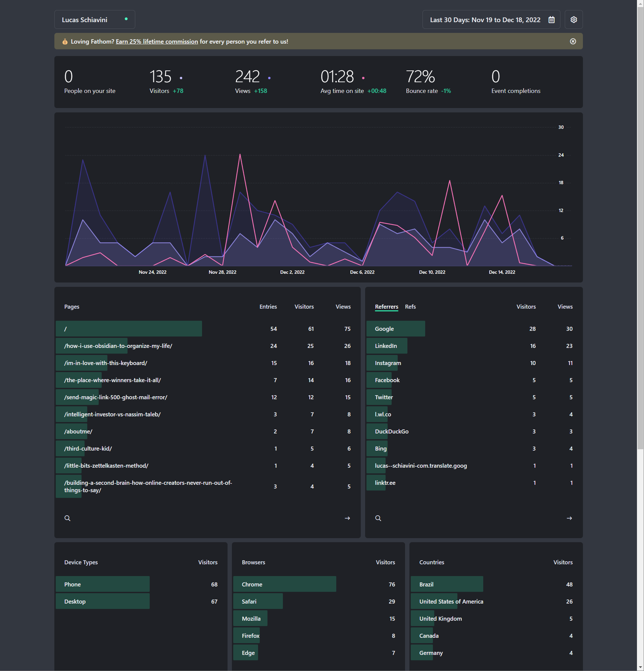Toggle the Views line on the chart

(269, 78)
